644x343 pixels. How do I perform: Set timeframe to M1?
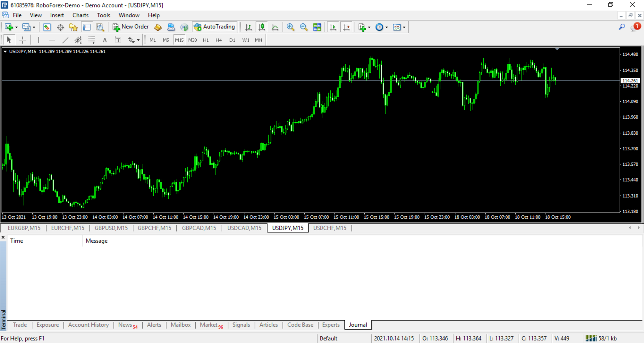click(x=152, y=40)
